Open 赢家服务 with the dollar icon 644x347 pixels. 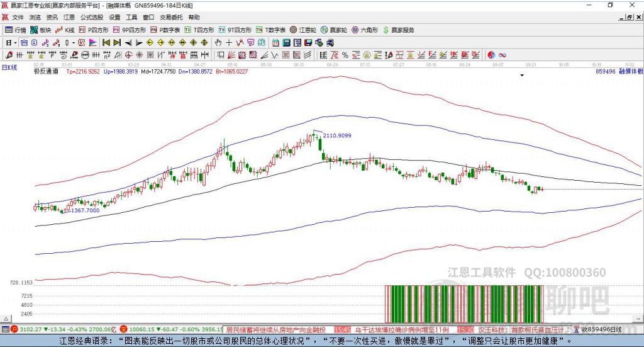tap(398, 30)
